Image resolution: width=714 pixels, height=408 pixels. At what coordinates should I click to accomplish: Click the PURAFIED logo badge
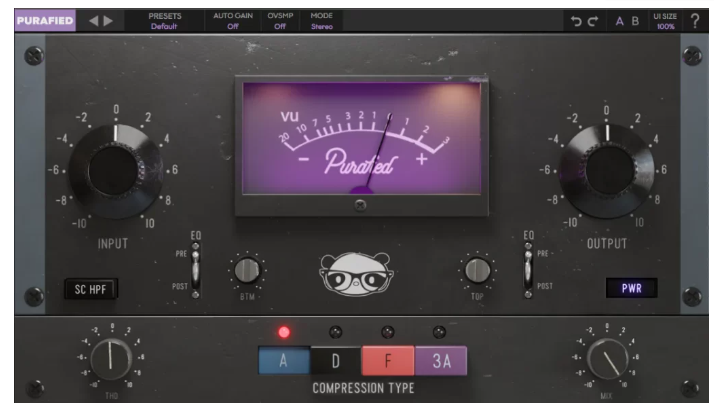45,20
